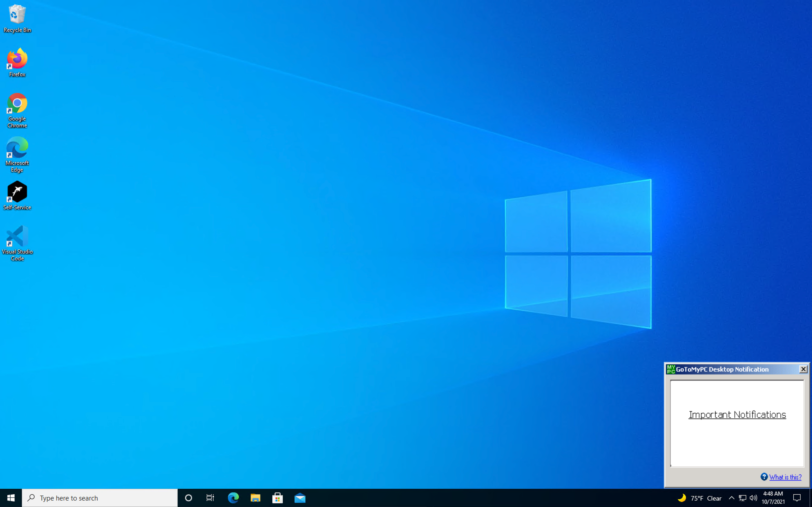Click the What is this? help link
This screenshot has width=812, height=507.
point(785,477)
